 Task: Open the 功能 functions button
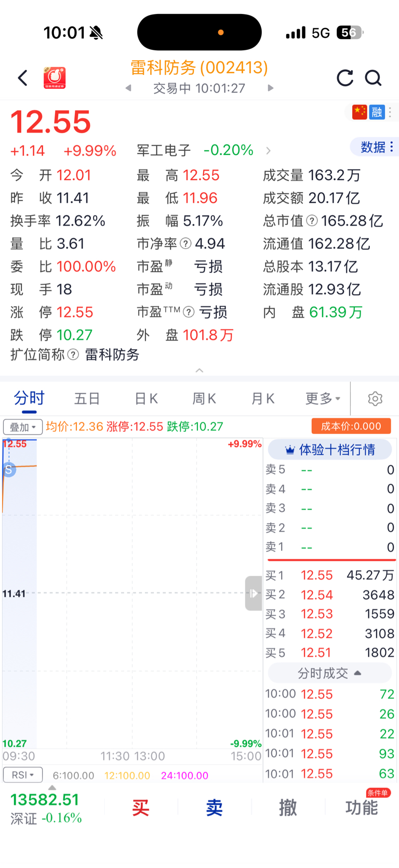point(362,808)
